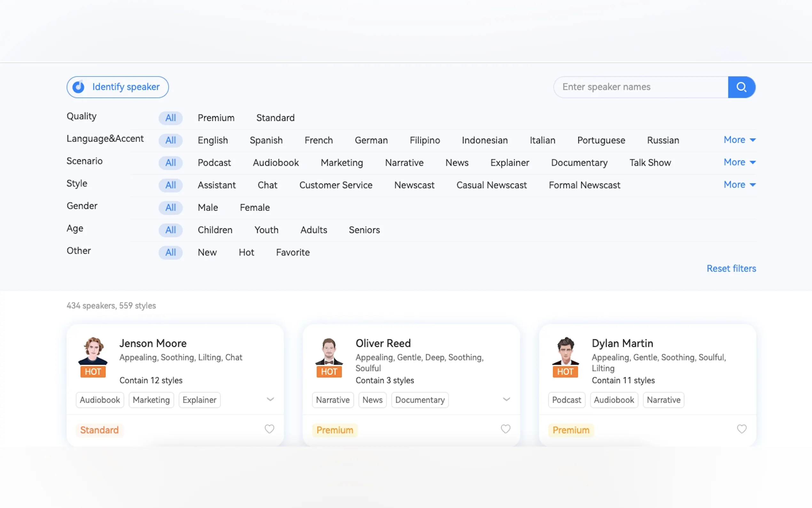Expand More options for Language&Accent

739,140
